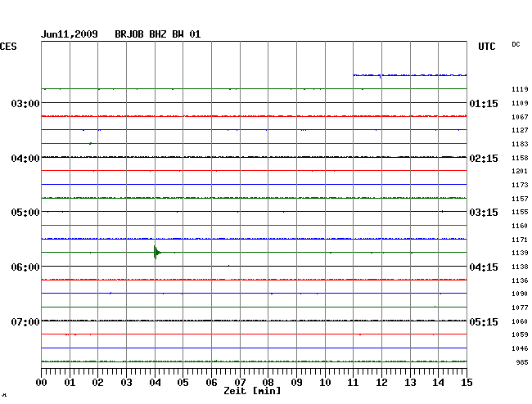This screenshot has width=532, height=404.
Task: Click the DC value 1059
Action: coord(520,334)
